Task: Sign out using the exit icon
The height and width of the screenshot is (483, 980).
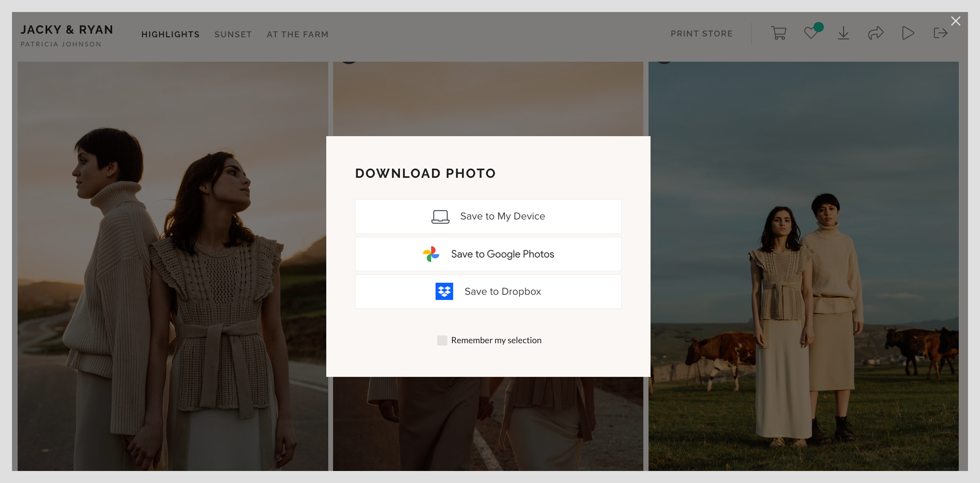Action: [x=940, y=33]
